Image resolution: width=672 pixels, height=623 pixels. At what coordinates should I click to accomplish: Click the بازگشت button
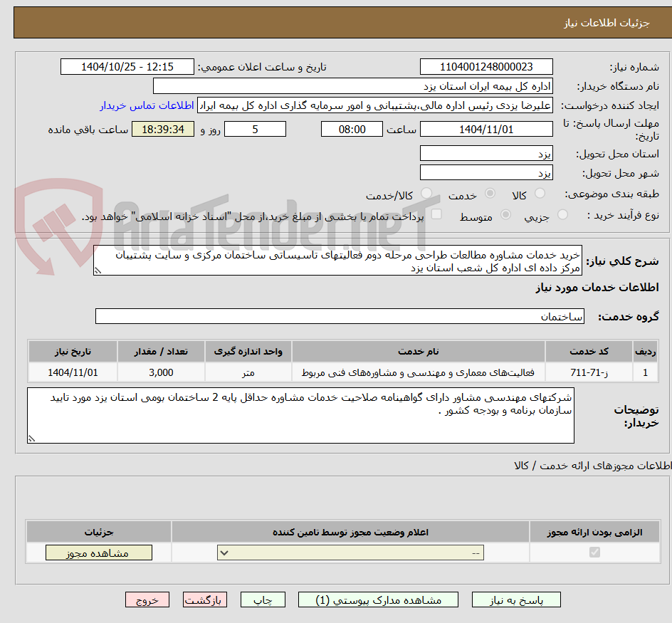coord(205,599)
